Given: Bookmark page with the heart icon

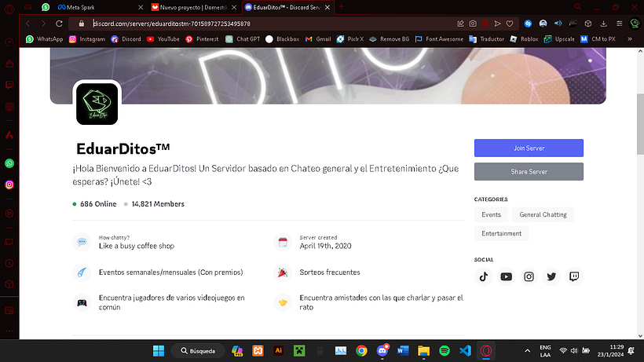Looking at the screenshot, I should 510,24.
